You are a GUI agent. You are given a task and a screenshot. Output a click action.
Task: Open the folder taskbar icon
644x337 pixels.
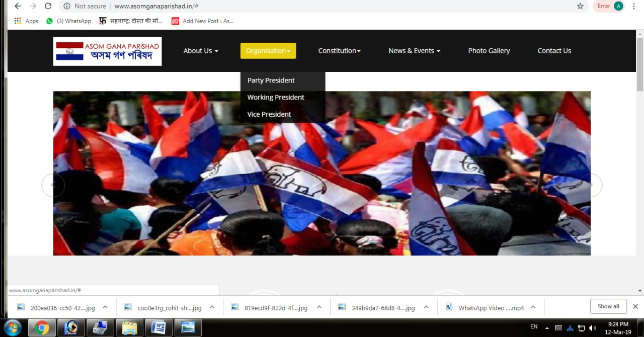point(129,327)
